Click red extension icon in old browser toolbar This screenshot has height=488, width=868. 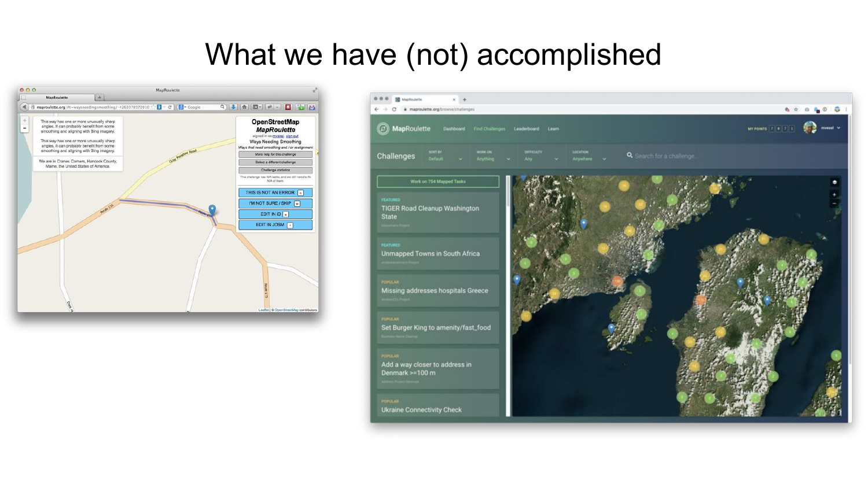pyautogui.click(x=288, y=107)
